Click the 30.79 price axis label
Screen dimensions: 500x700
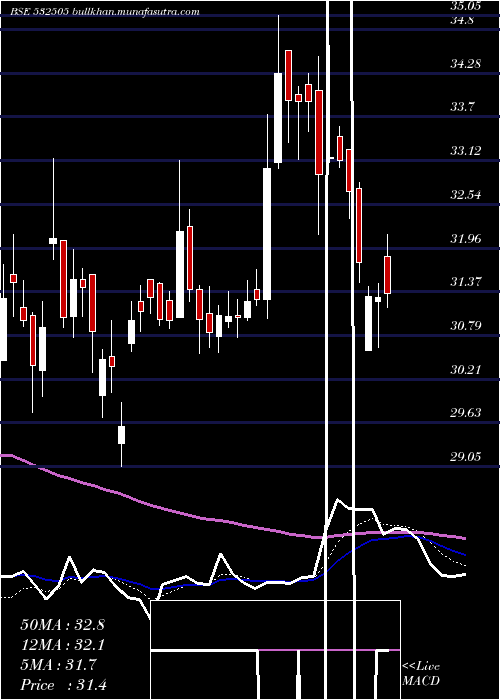click(x=466, y=326)
